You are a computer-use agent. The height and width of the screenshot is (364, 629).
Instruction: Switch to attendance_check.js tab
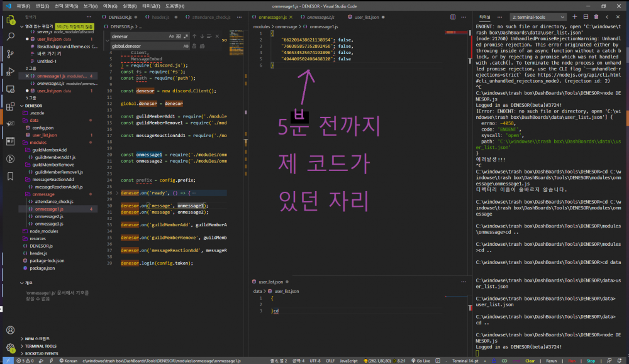point(211,17)
